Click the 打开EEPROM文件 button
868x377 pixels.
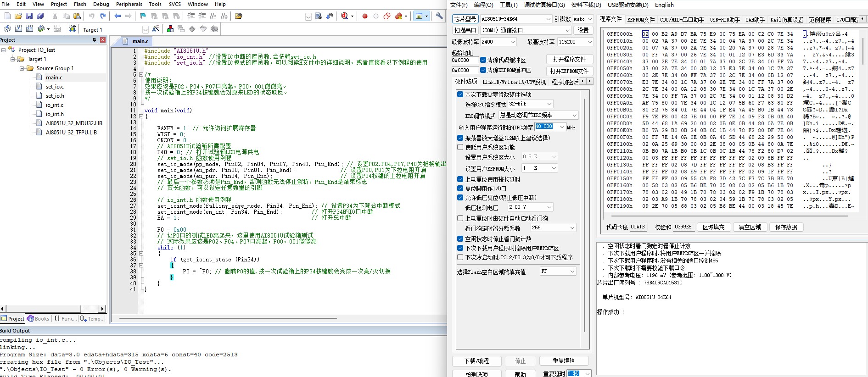pos(569,71)
